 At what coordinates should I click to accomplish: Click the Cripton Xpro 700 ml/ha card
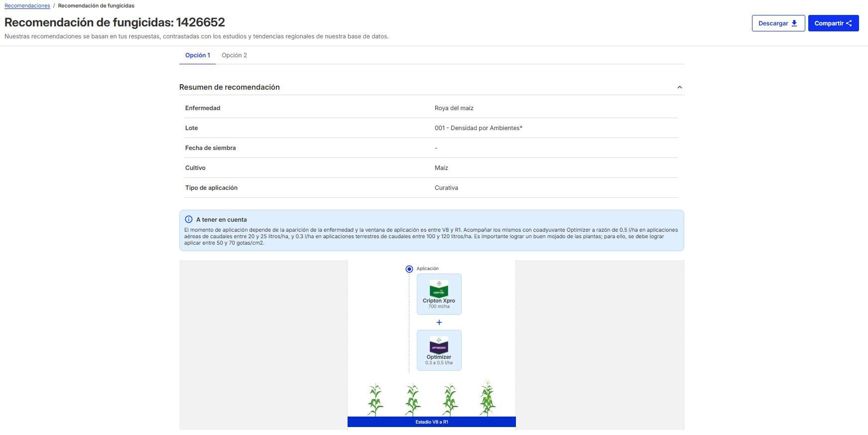click(x=439, y=294)
